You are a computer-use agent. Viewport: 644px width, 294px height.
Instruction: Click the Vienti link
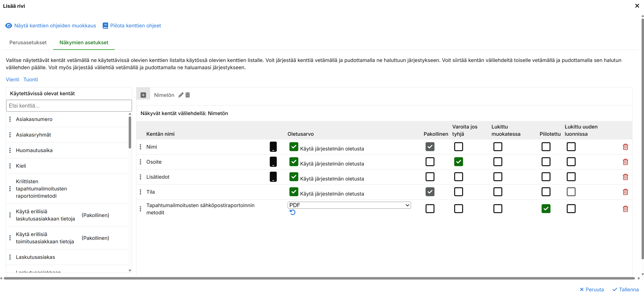12,79
